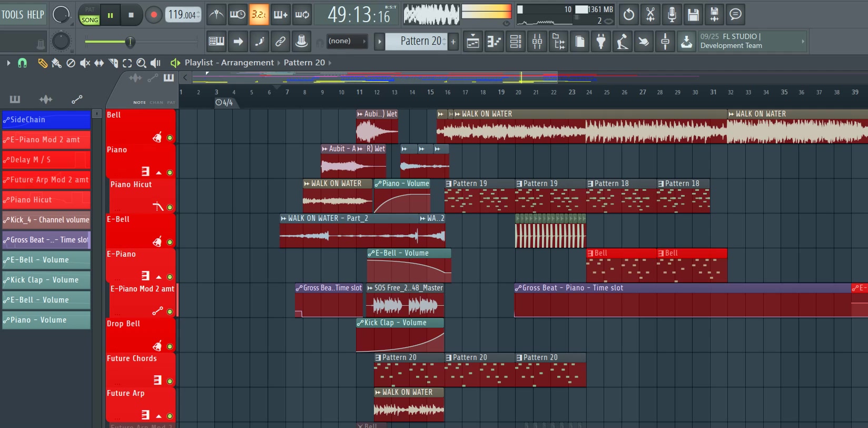Click the plus button beside Pattern 20
868x428 pixels.
453,41
